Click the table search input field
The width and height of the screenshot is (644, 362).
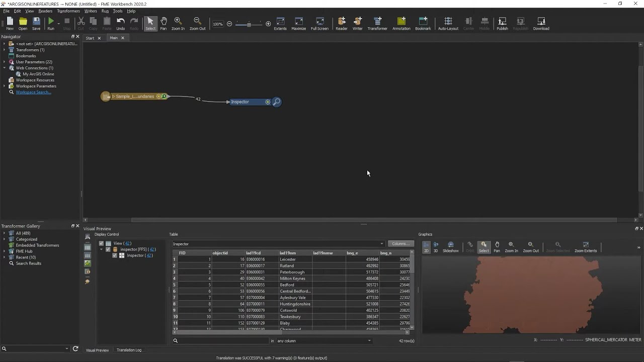tap(224, 341)
